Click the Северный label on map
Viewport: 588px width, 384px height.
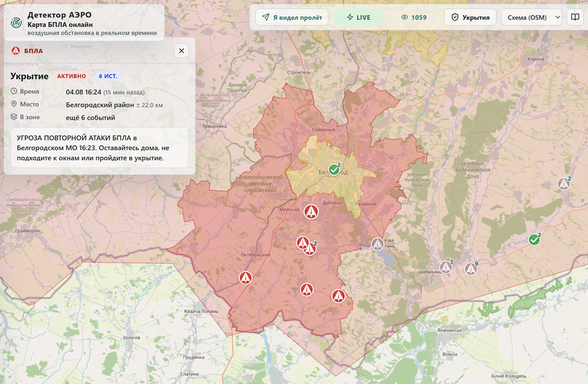click(323, 129)
